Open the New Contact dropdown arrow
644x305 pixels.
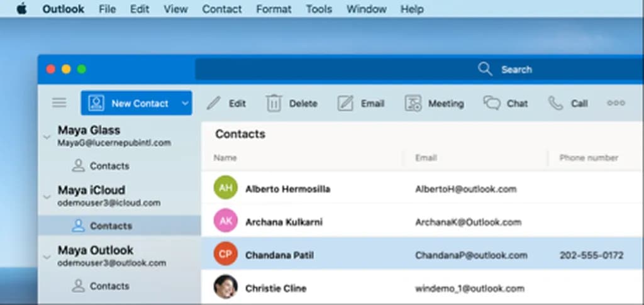pyautogui.click(x=184, y=103)
